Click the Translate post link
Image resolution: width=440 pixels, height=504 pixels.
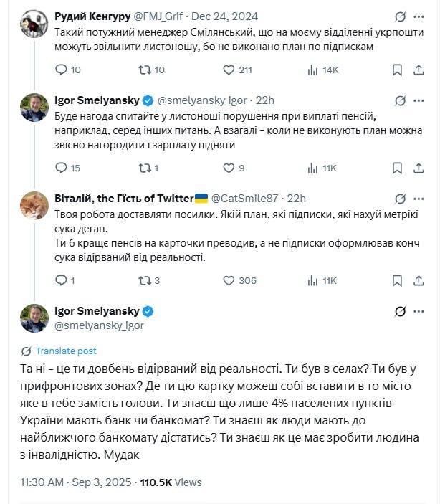click(65, 351)
